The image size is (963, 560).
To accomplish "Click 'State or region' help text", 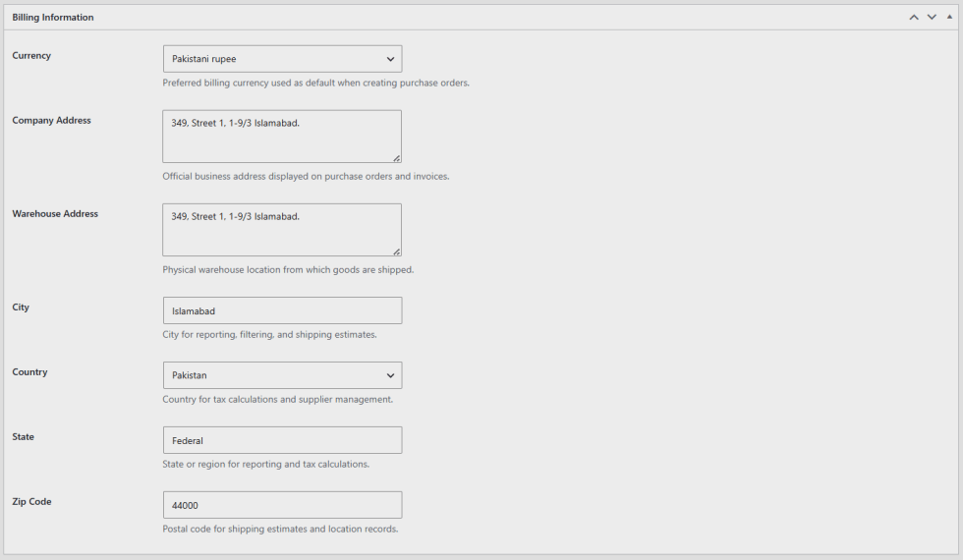I will tap(266, 464).
